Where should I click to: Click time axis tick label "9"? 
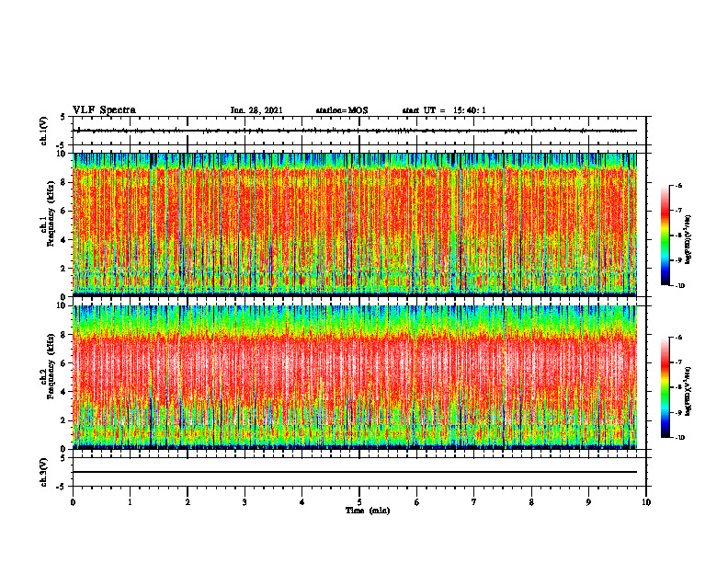588,502
